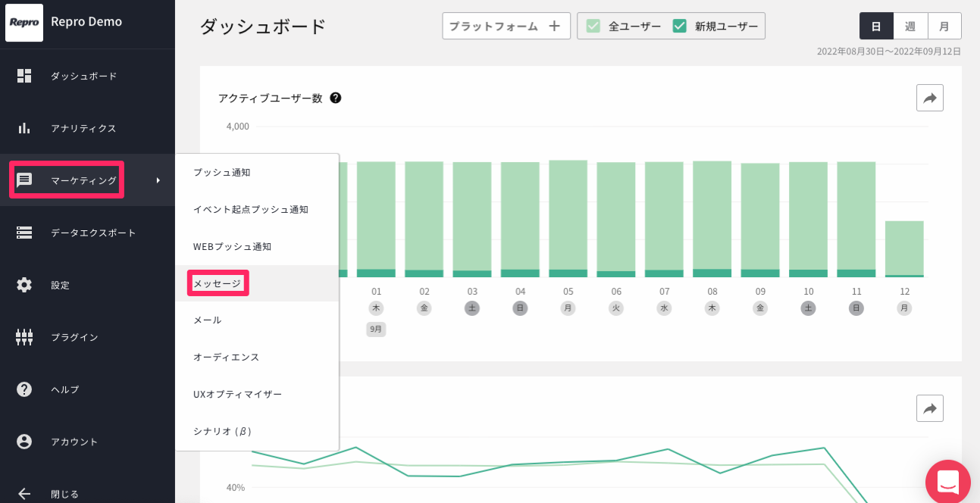This screenshot has height=503, width=980.
Task: Open メール from the submenu
Action: [257, 320]
